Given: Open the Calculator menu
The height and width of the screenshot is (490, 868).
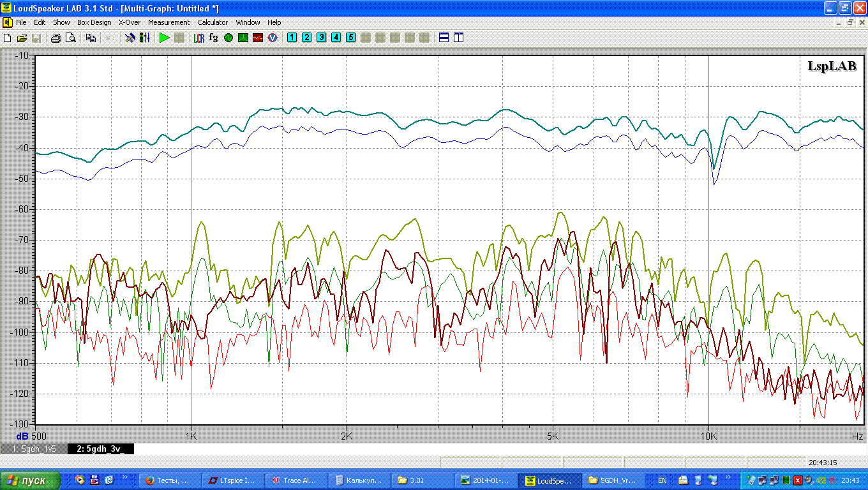Looking at the screenshot, I should 213,22.
